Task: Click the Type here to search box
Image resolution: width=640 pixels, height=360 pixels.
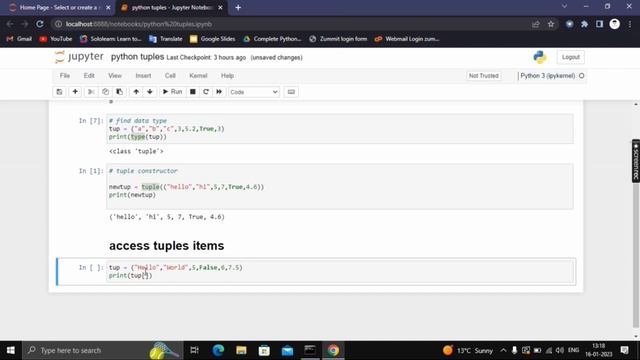Action: click(102, 350)
